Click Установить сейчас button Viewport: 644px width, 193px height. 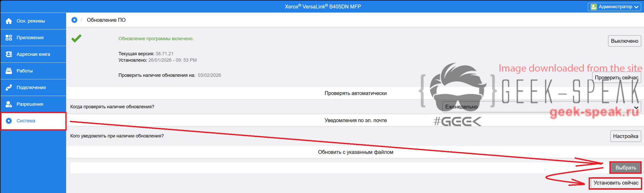coord(616,183)
